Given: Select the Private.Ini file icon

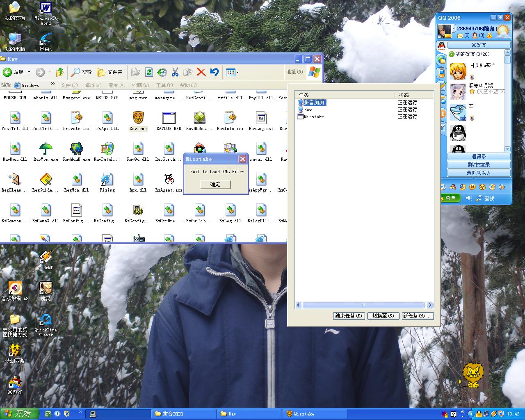Looking at the screenshot, I should pos(77,118).
